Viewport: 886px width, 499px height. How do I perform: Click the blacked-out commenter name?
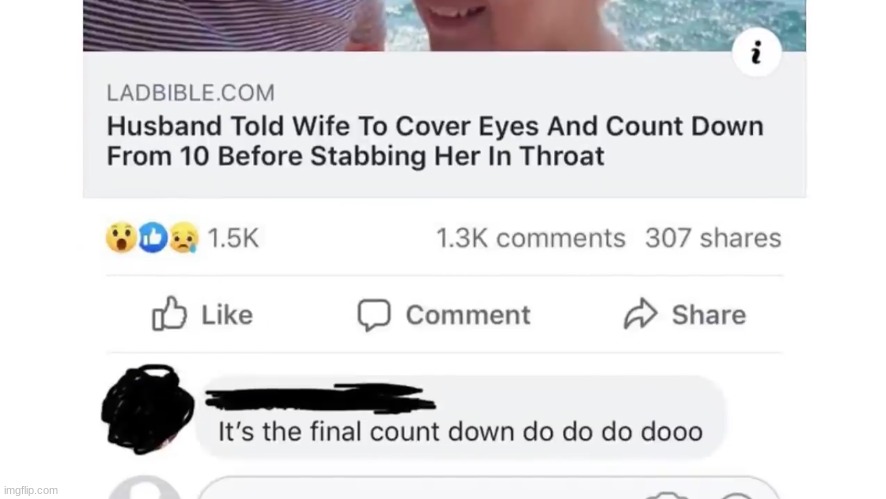[320, 397]
